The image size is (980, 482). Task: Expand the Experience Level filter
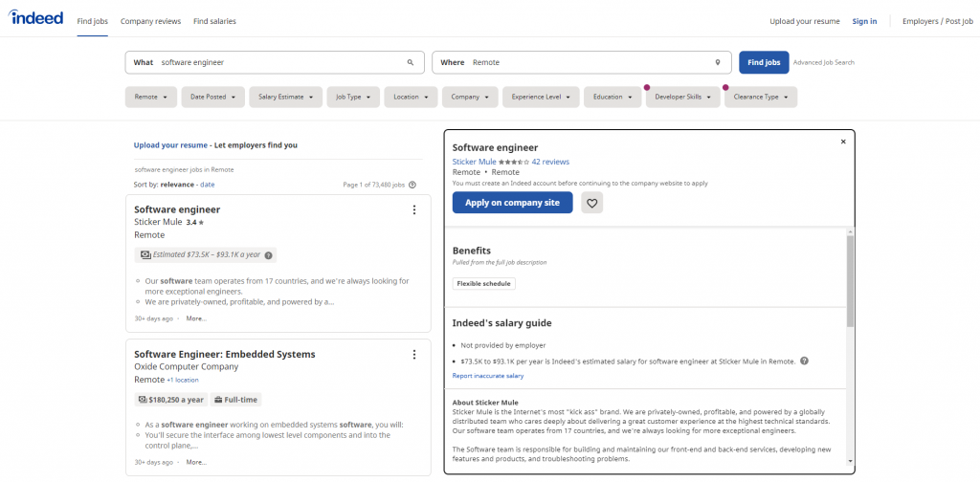coord(541,97)
